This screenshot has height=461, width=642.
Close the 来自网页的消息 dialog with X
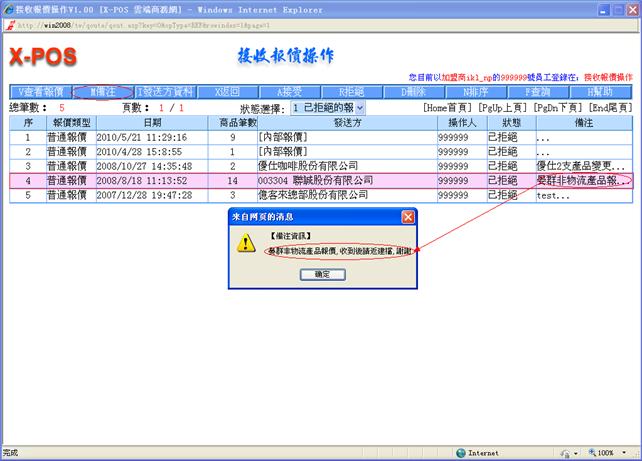click(407, 216)
